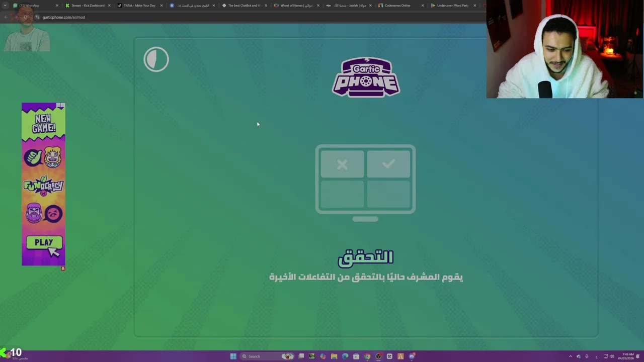
Task: Switch to the Stream - Kick Dashboard tab
Action: click(x=88, y=6)
